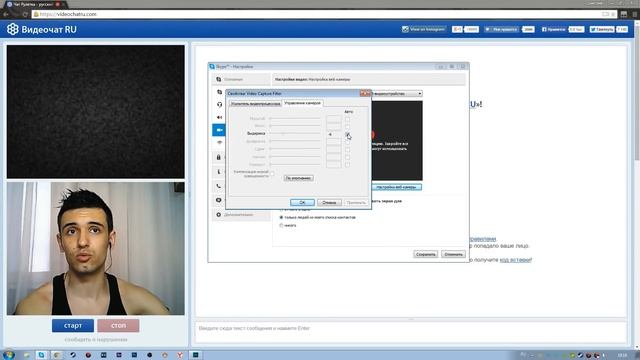Click Применить in capture filter dialog
The width and height of the screenshot is (640, 360).
pyautogui.click(x=356, y=202)
